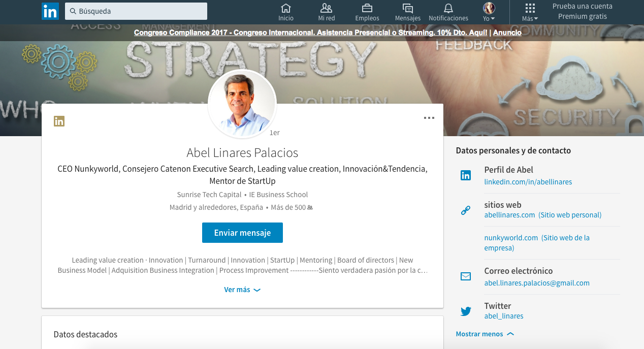
Task: Click into the Búsqueda search field
Action: tap(136, 11)
